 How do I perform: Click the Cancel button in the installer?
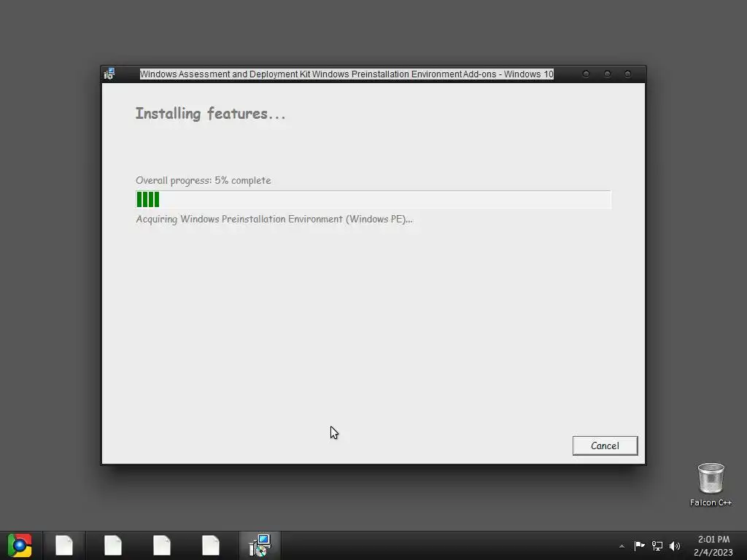tap(605, 446)
